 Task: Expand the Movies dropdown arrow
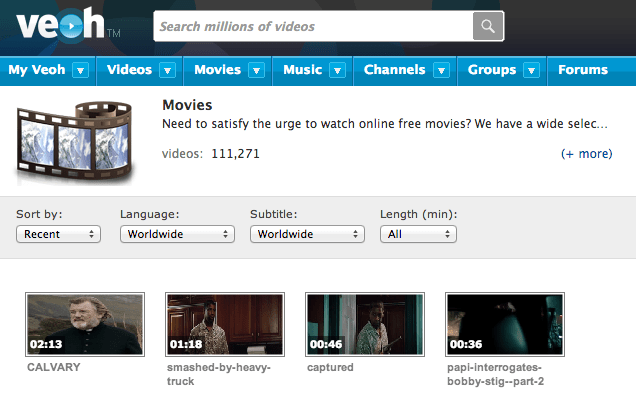[x=256, y=71]
